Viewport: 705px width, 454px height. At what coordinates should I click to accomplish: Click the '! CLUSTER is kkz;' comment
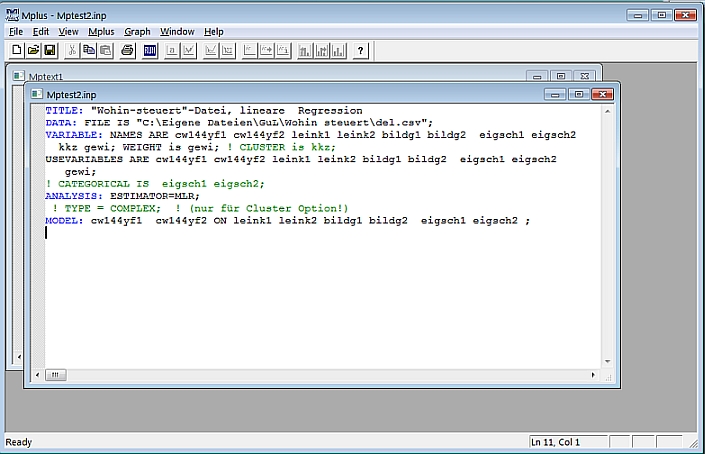pyautogui.click(x=281, y=147)
